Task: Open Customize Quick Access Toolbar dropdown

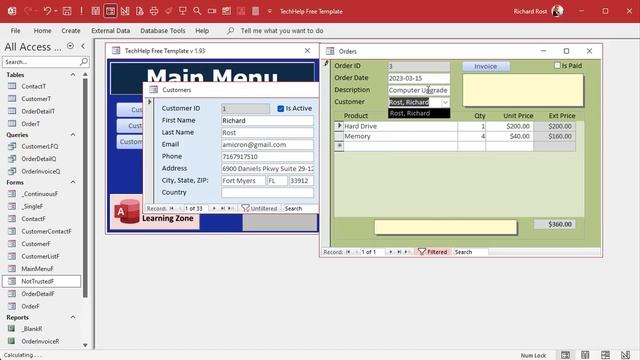Action: [269, 11]
